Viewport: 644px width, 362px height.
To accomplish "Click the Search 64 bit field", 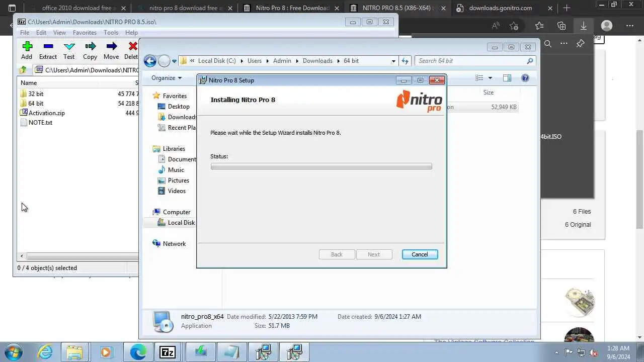I will pyautogui.click(x=475, y=61).
